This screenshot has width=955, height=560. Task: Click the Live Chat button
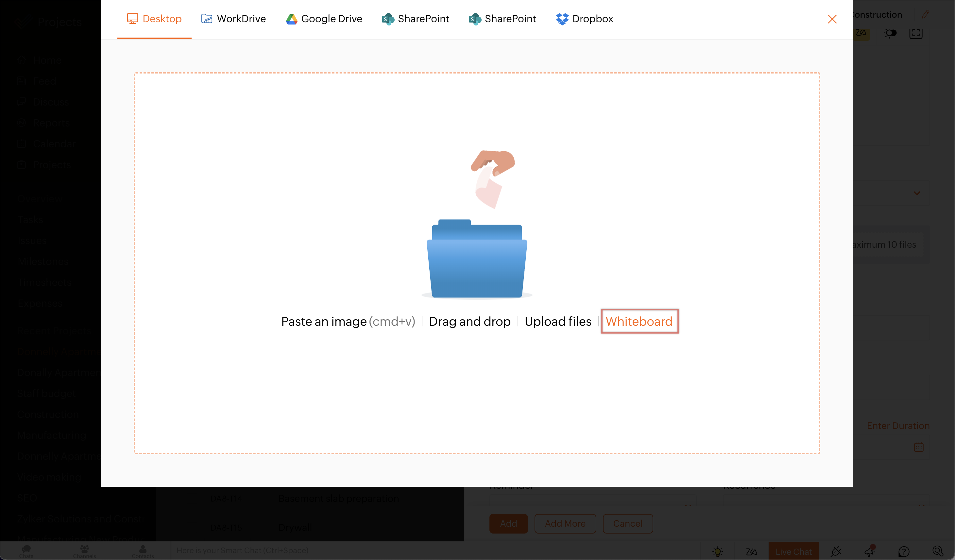click(793, 551)
